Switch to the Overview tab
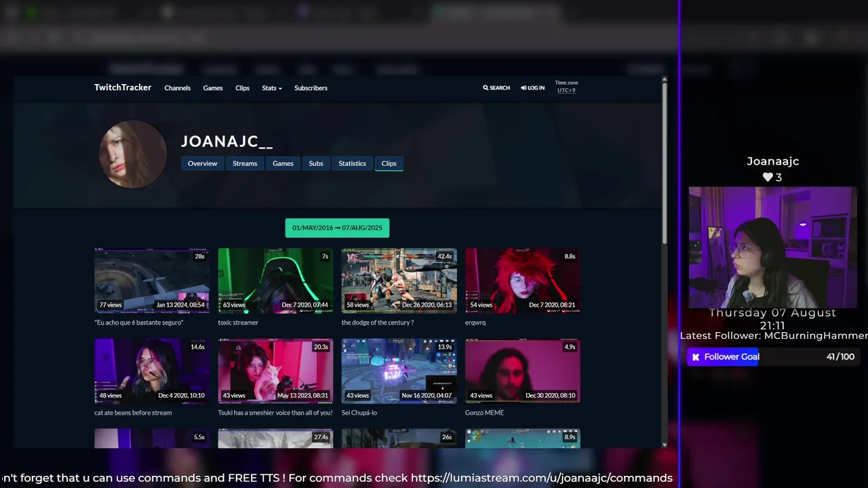 point(202,163)
